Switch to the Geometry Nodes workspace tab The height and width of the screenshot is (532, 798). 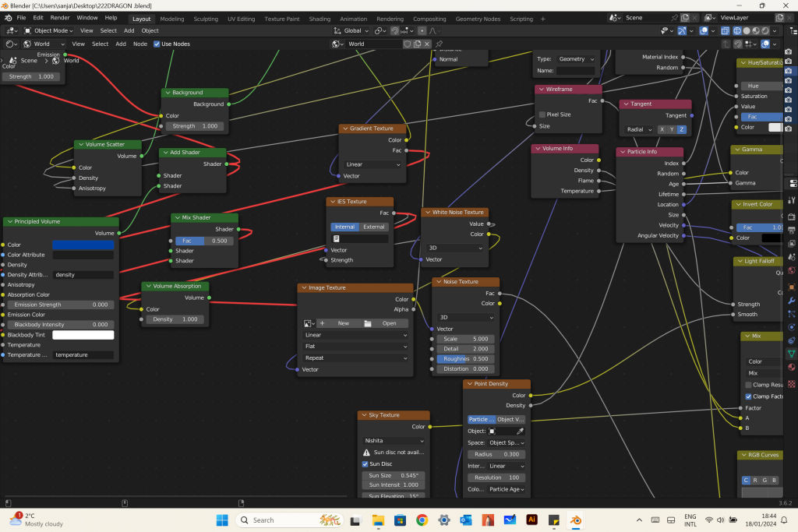[478, 19]
